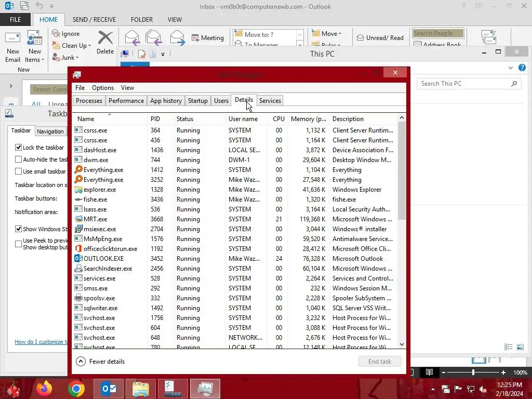The width and height of the screenshot is (532, 399).
Task: Click the Search This PC field
Action: pos(469,84)
